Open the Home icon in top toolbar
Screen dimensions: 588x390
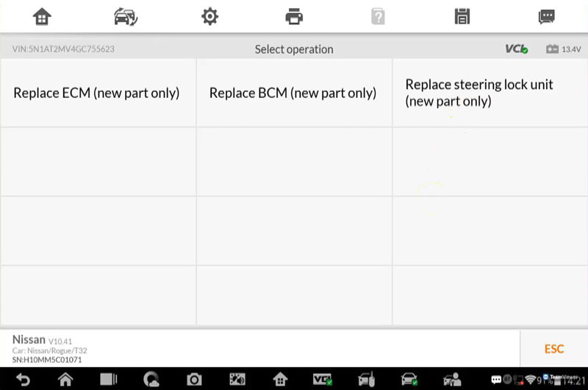click(42, 17)
